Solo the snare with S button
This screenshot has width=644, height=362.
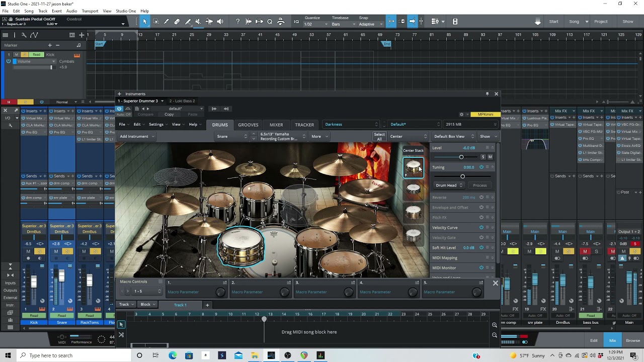tap(483, 157)
